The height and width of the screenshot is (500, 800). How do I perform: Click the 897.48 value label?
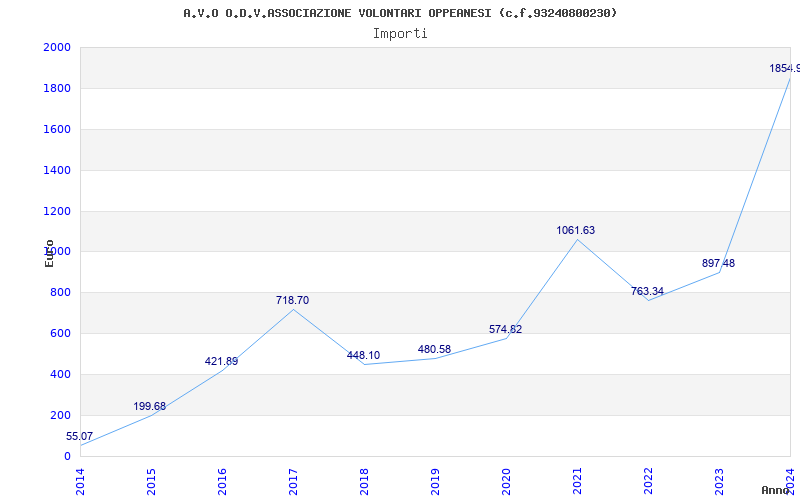click(x=718, y=263)
